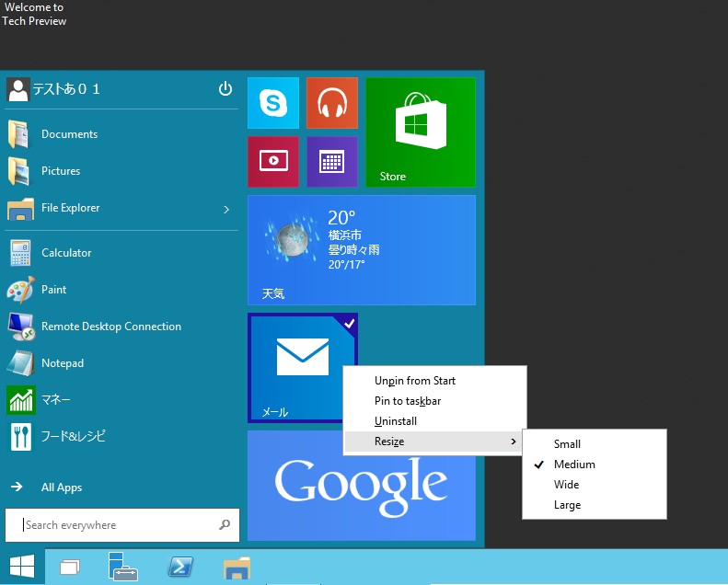The width and height of the screenshot is (728, 585).
Task: Open the Calendar tile
Action: coord(332,162)
